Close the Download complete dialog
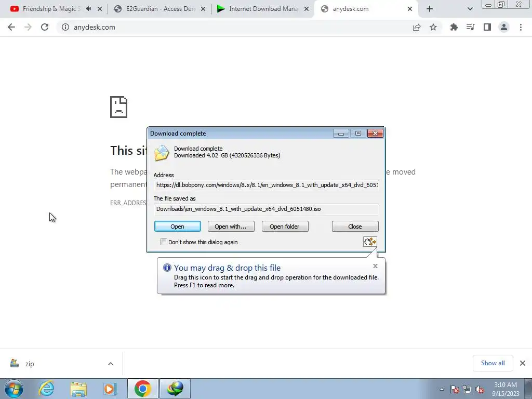532x399 pixels. pos(355,227)
